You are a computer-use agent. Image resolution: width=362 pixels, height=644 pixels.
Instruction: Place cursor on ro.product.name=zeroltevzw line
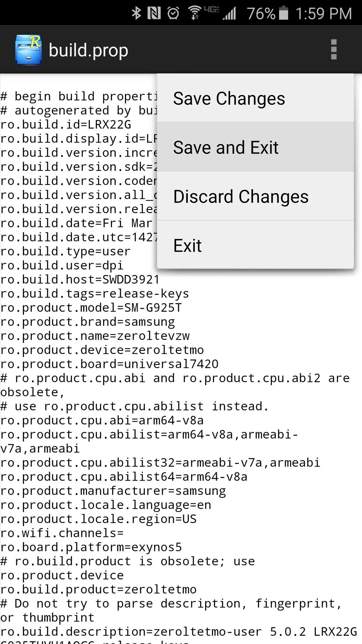(x=95, y=336)
